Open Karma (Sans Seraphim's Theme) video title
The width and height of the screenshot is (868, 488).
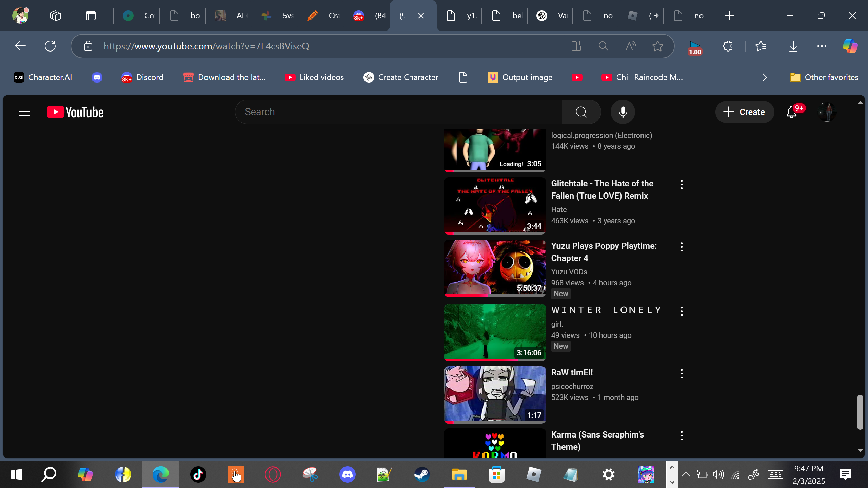(x=597, y=441)
